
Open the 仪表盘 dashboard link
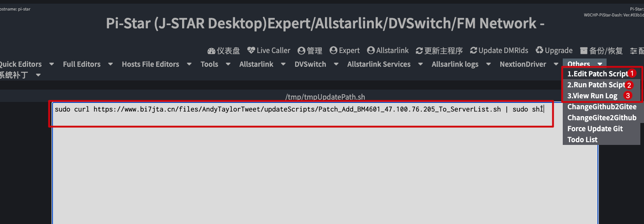pos(224,51)
